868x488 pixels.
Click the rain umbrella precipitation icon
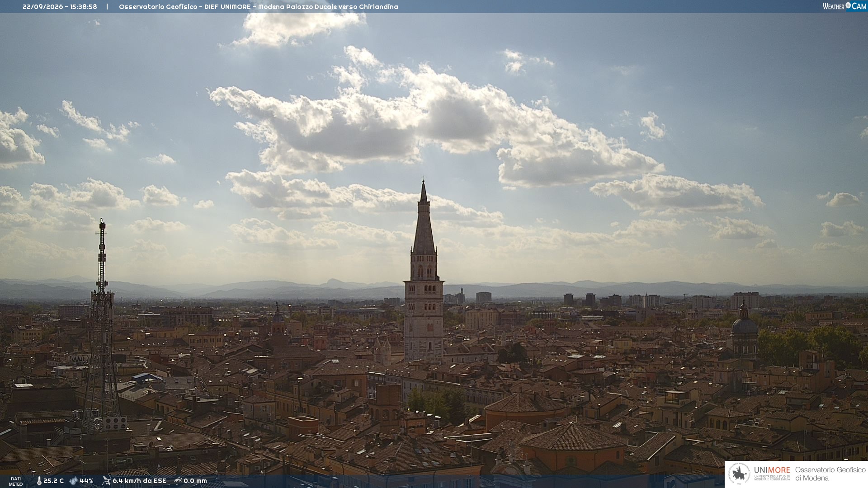(178, 481)
